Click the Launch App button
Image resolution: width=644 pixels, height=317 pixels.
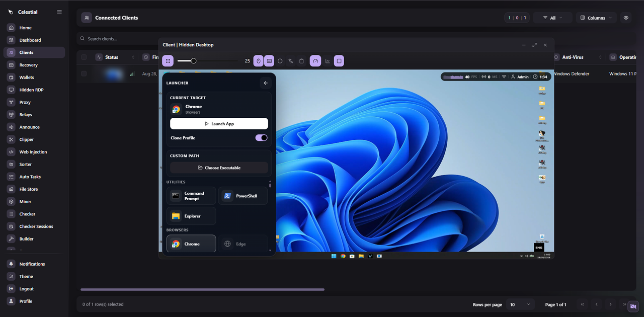tap(219, 124)
